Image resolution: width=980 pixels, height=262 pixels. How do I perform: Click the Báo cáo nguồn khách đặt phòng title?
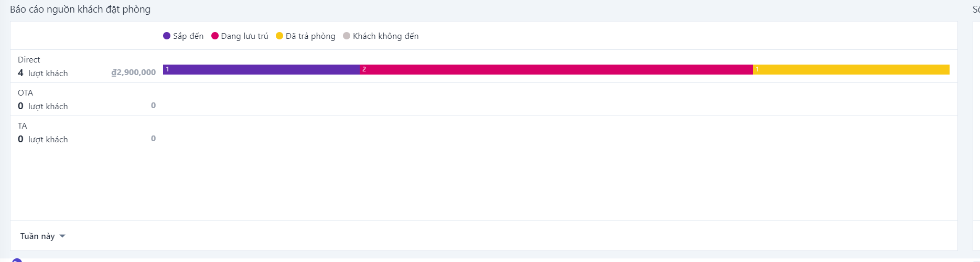80,9
